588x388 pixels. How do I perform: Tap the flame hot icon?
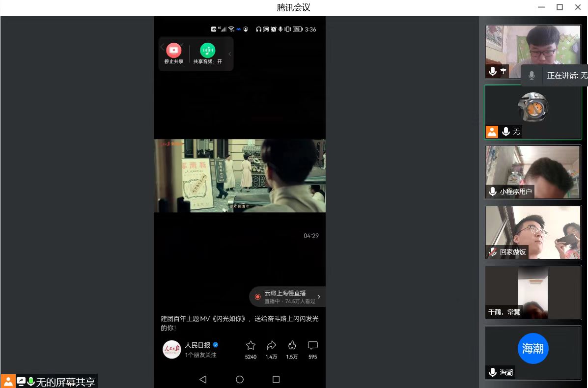tap(292, 345)
